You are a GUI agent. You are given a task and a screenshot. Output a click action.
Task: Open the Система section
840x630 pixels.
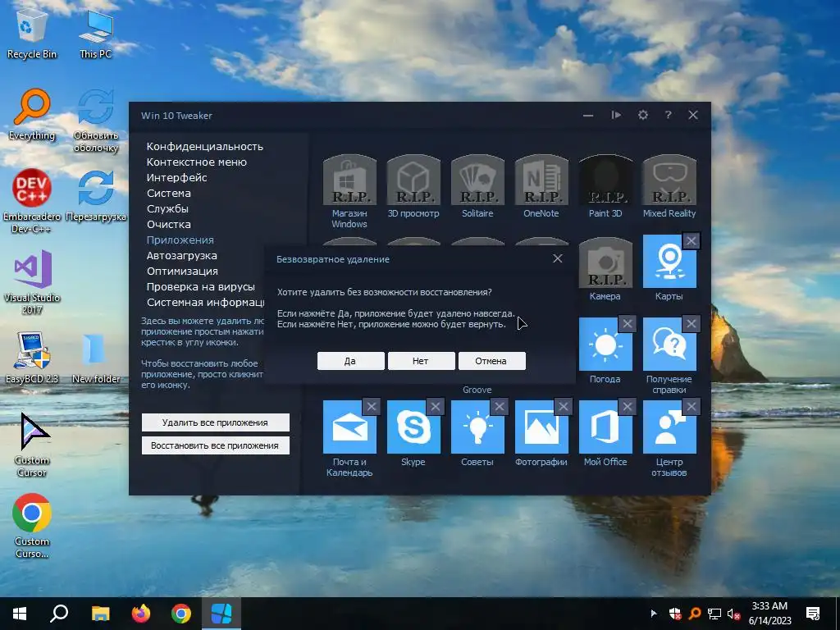click(169, 193)
